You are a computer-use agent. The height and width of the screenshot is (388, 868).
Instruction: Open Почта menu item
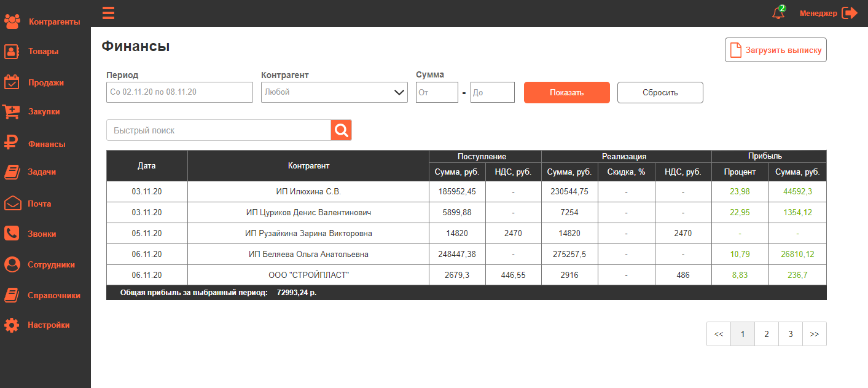40,204
